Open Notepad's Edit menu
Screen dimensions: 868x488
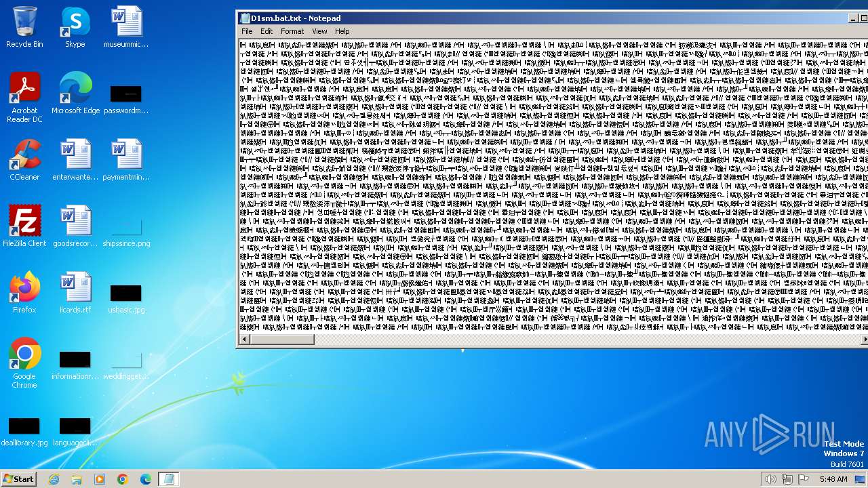click(267, 31)
